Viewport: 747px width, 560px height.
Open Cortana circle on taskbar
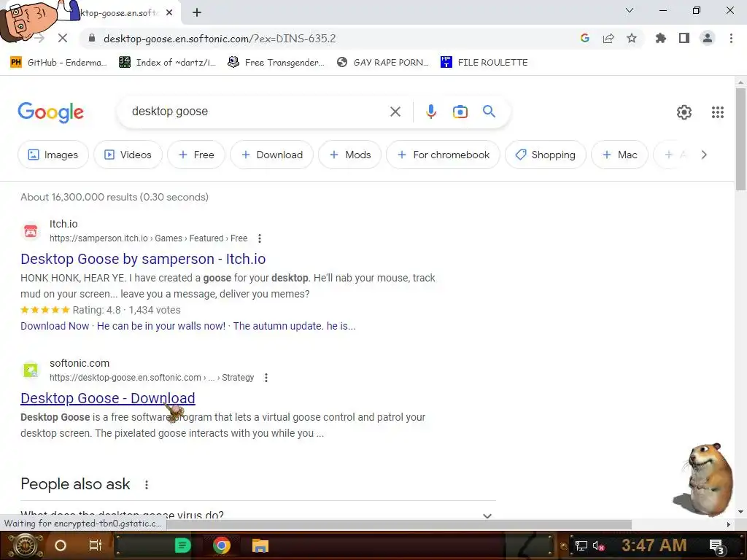pyautogui.click(x=61, y=545)
